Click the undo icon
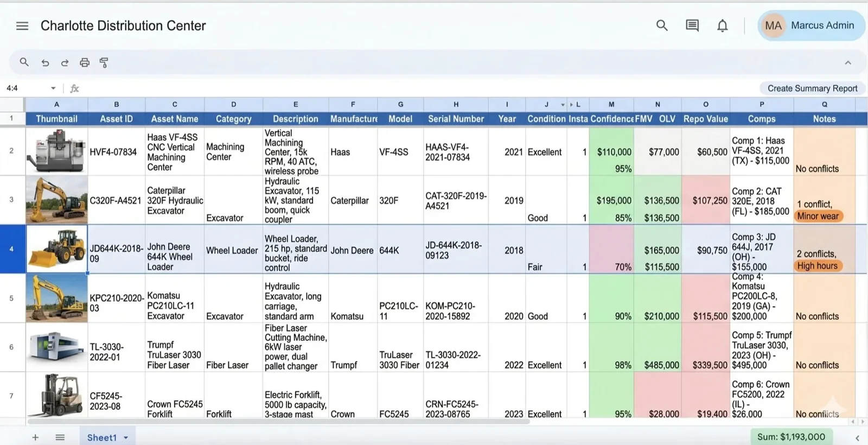The image size is (868, 445). click(45, 63)
